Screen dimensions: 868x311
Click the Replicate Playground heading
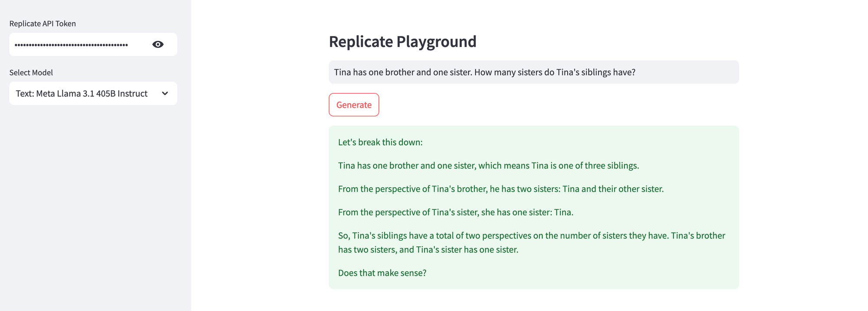[402, 42]
